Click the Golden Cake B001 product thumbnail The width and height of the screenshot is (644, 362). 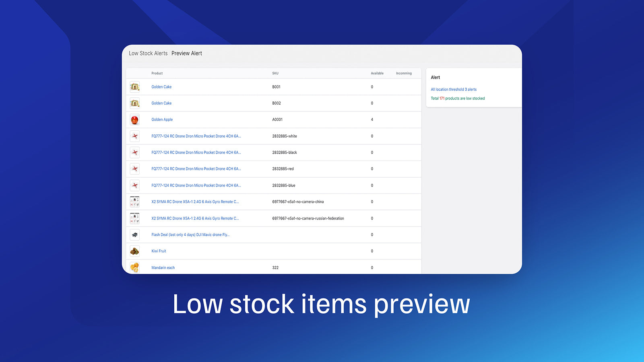(134, 86)
